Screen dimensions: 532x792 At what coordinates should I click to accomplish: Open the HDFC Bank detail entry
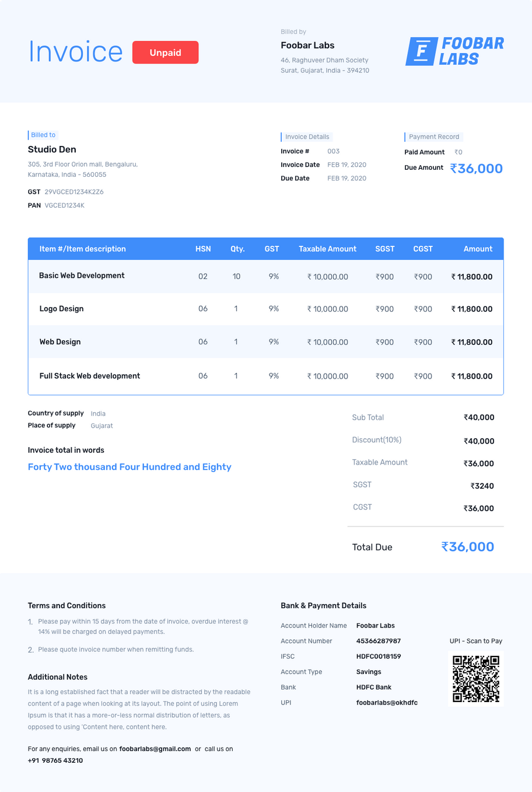373,687
